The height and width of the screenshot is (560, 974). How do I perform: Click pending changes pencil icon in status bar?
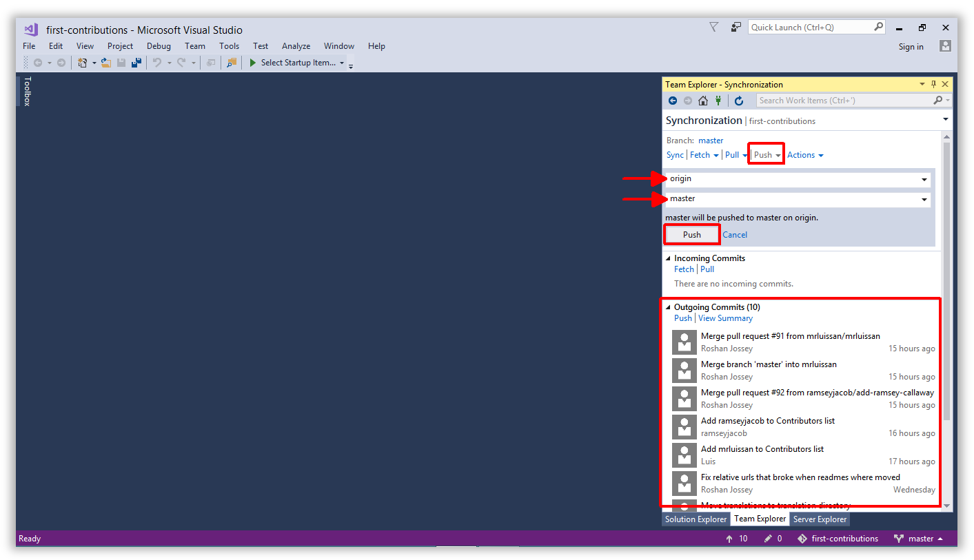pos(768,539)
